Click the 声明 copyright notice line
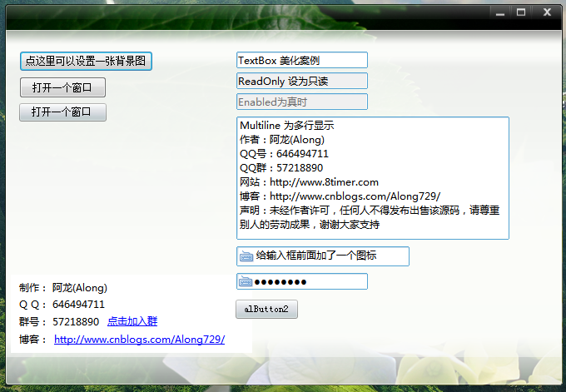 click(370, 210)
